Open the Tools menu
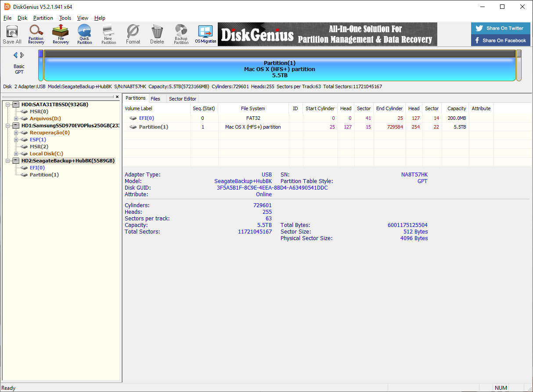The width and height of the screenshot is (533, 392). click(65, 18)
